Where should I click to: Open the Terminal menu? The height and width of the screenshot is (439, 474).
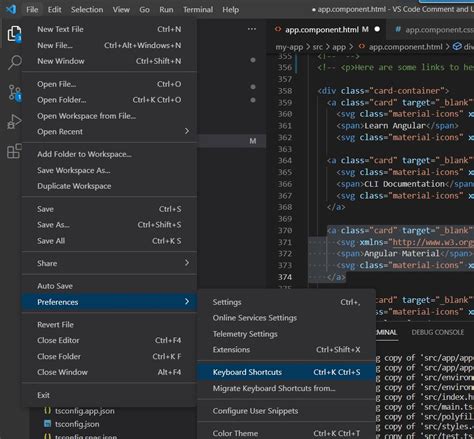click(x=198, y=10)
